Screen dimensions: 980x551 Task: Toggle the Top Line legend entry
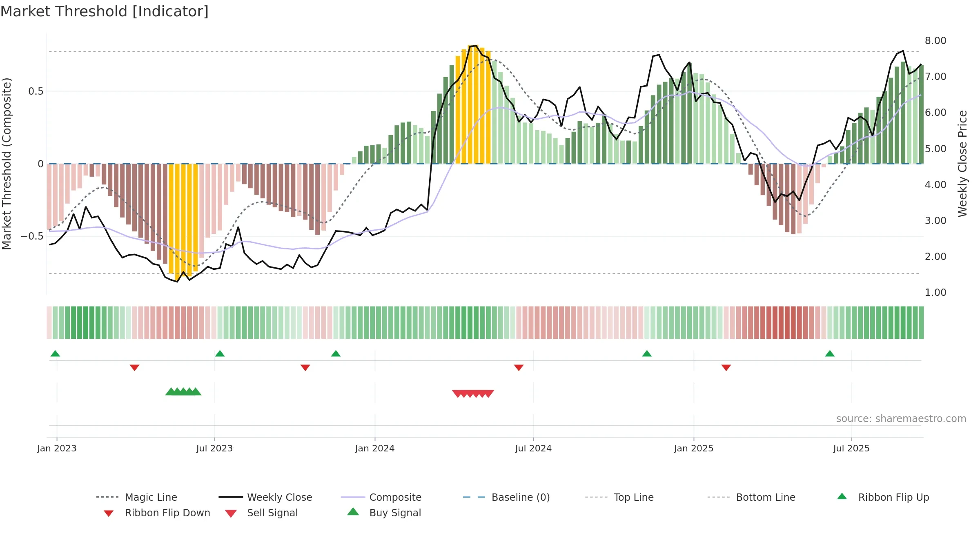pos(619,497)
